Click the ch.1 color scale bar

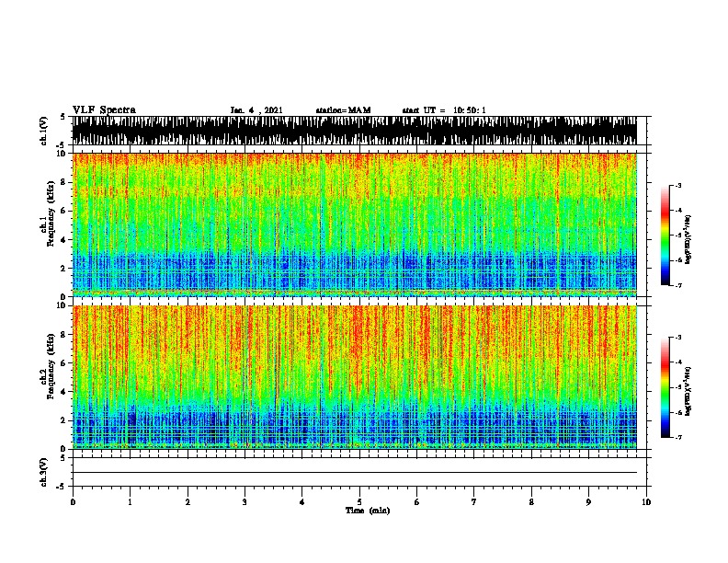pyautogui.click(x=665, y=236)
